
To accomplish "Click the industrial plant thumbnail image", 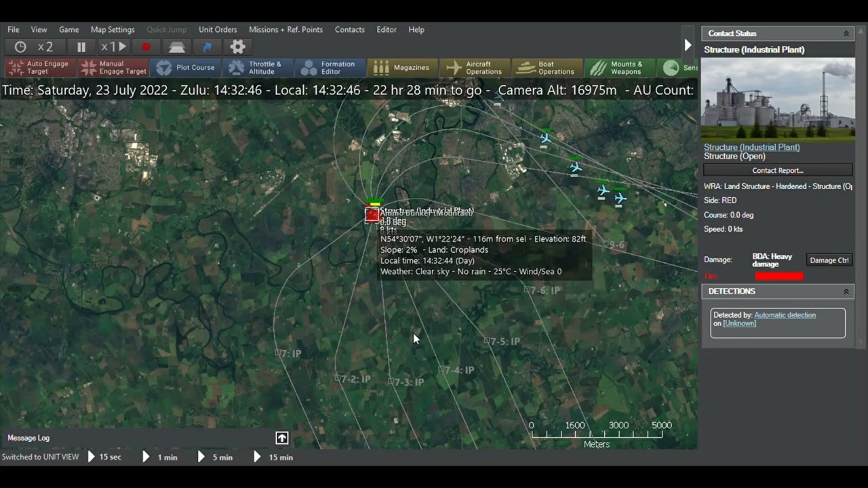I will pos(778,99).
